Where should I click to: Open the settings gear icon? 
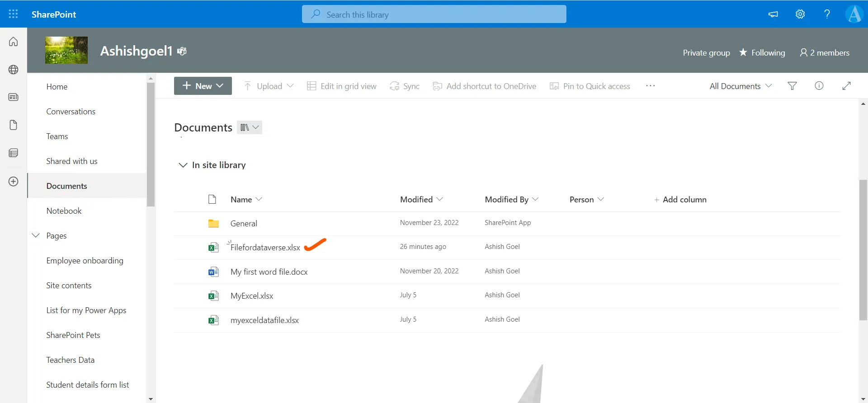[x=800, y=14]
